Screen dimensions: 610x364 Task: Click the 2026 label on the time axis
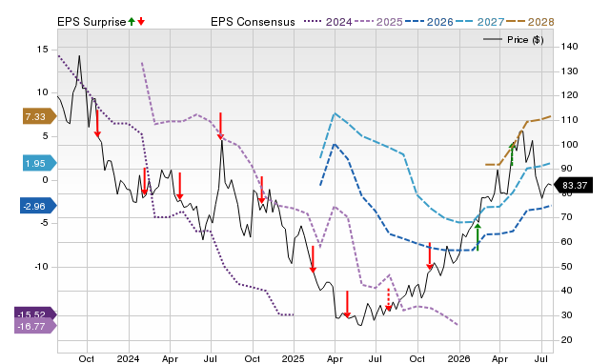[458, 358]
